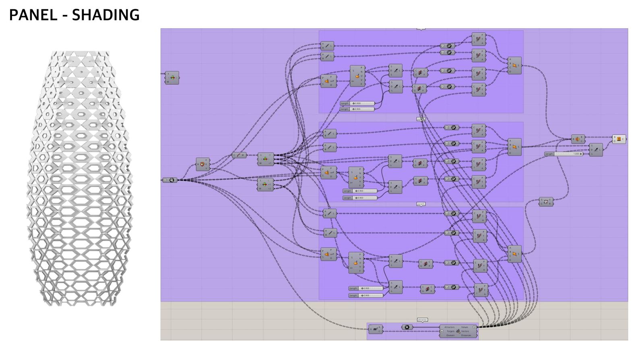Adjust lower Length 0.900 slider in top group
The image size is (644, 362).
click(x=357, y=109)
